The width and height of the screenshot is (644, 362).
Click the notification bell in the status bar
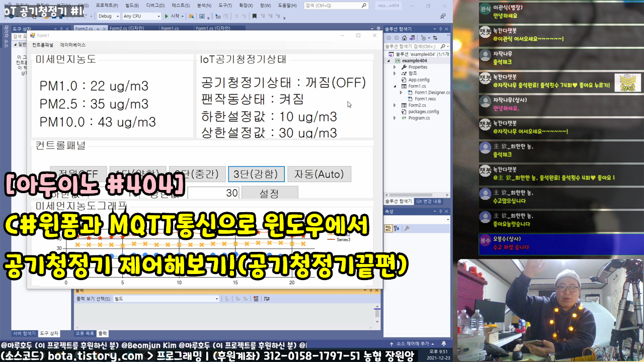[x=444, y=344]
